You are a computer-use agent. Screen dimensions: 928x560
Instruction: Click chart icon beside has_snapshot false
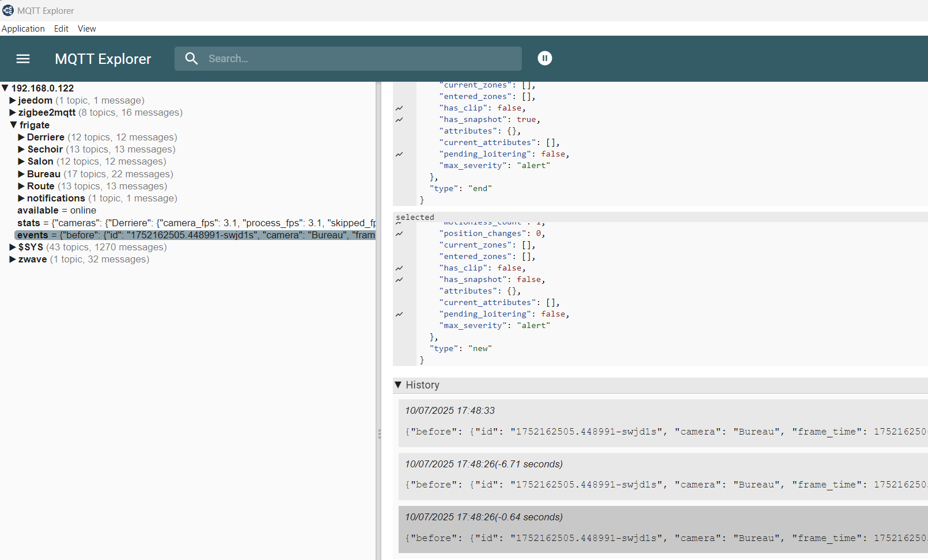399,280
